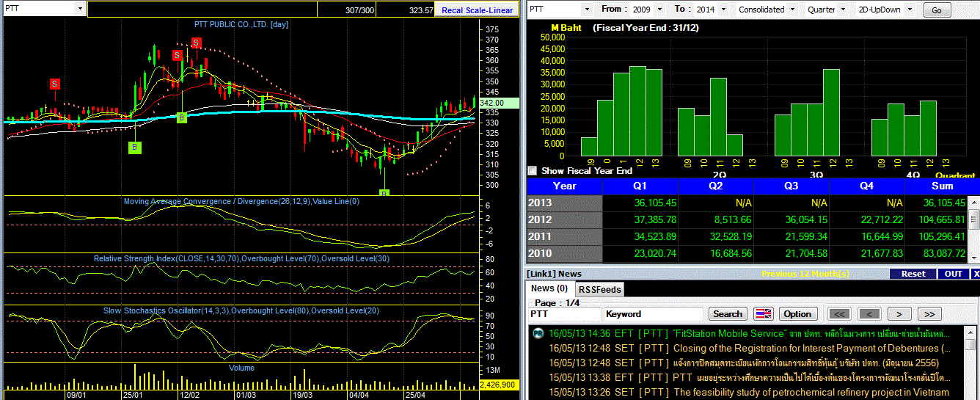980x400 pixels.
Task: Click the PR icon beside FitStation news
Action: click(x=537, y=333)
